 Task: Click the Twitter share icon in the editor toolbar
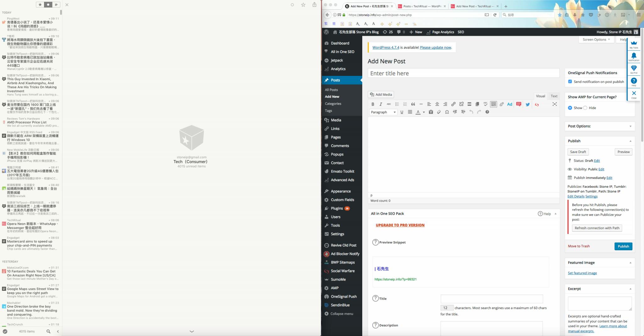coord(528,104)
